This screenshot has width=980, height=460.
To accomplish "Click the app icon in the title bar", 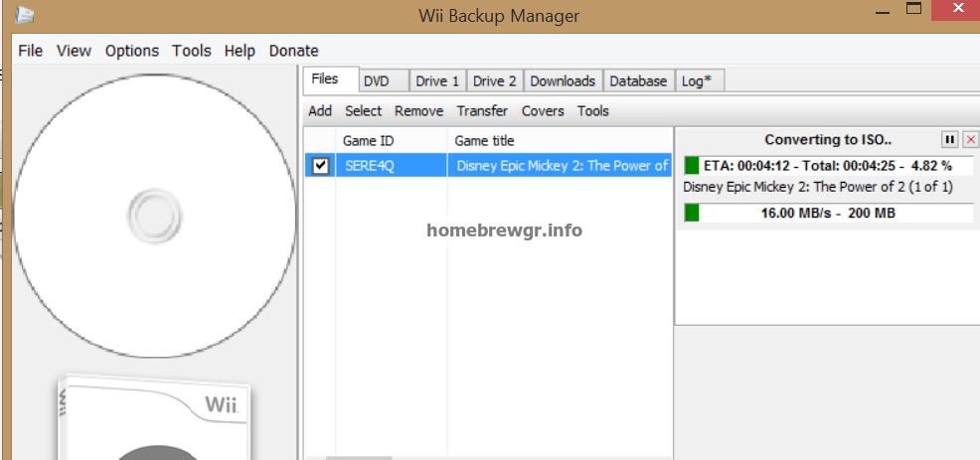I will [x=24, y=14].
